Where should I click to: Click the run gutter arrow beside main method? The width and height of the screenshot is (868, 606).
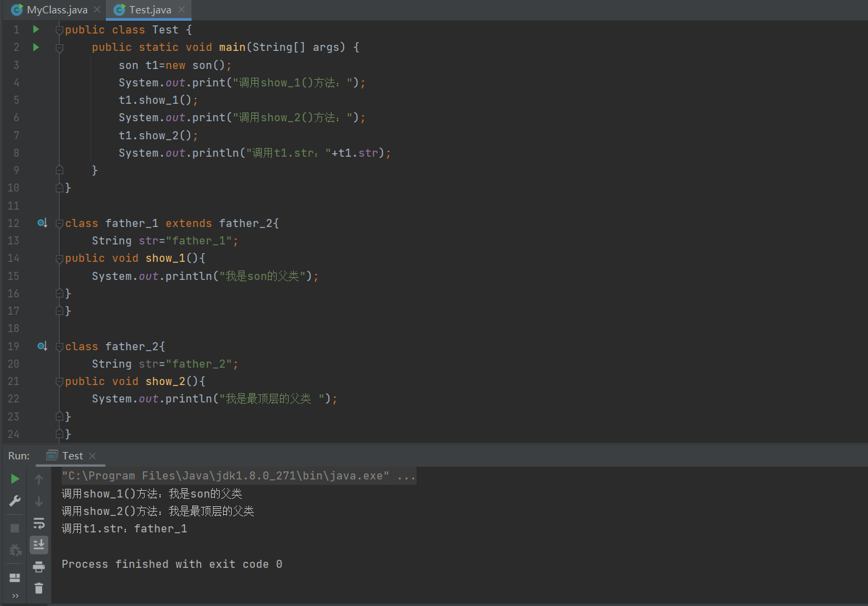pyautogui.click(x=36, y=47)
